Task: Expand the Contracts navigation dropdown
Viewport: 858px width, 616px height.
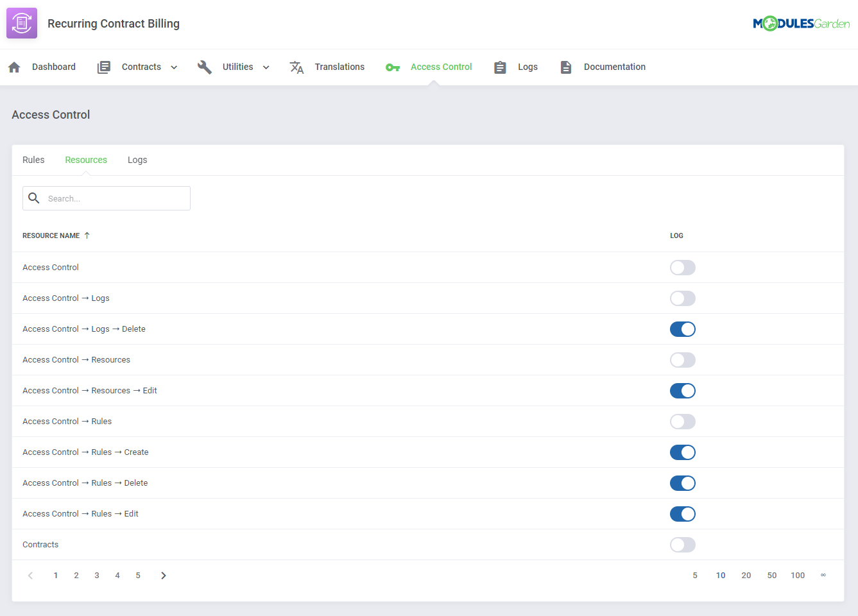Action: point(174,66)
